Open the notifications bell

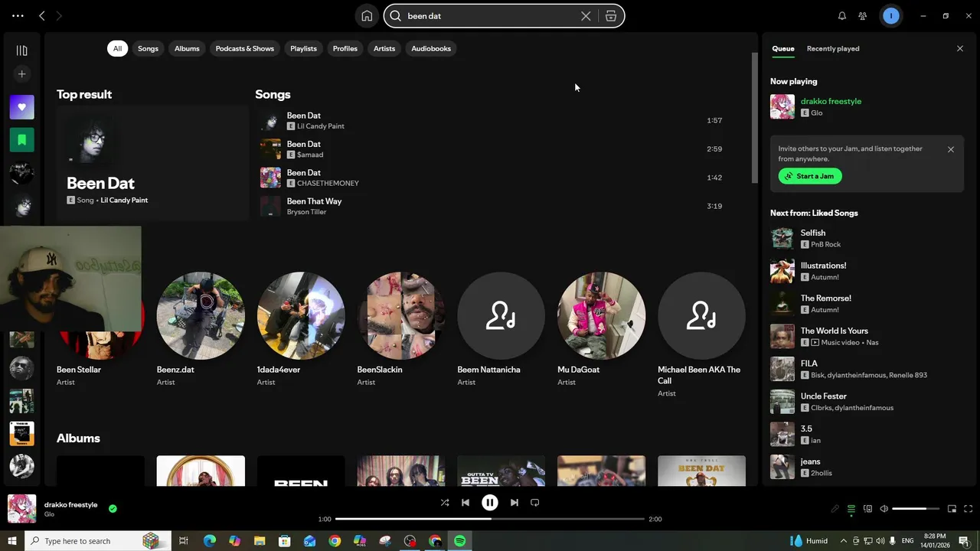point(842,16)
